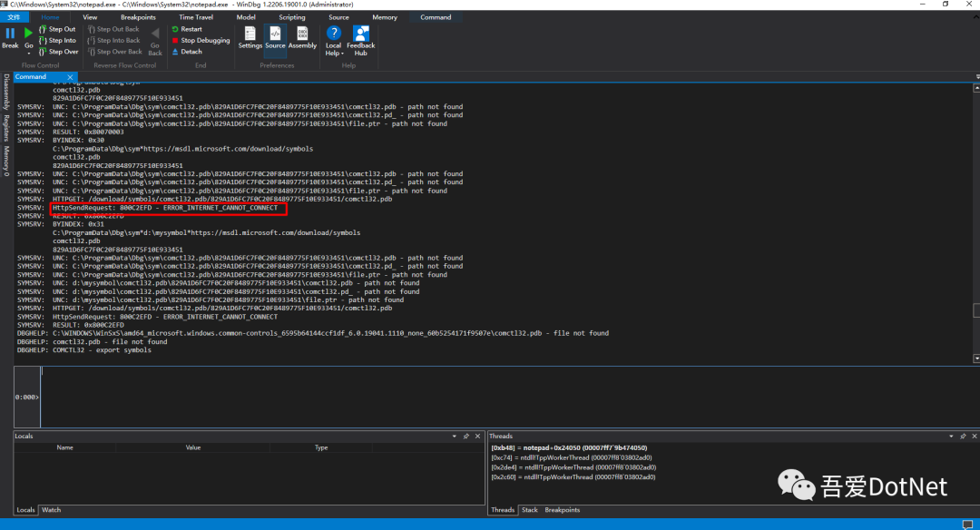The width and height of the screenshot is (980, 530).
Task: Pin the Locals panel
Action: 465,437
